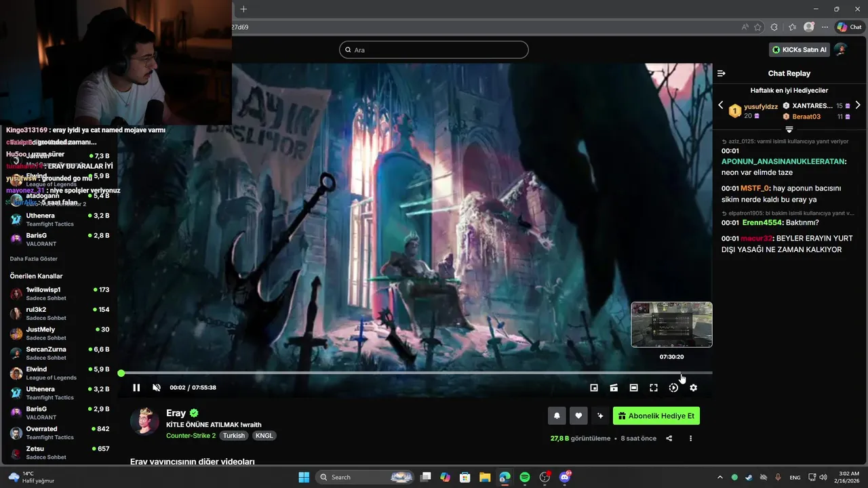Add page to favorites star
Viewport: 868px width, 488px height.
tap(757, 27)
